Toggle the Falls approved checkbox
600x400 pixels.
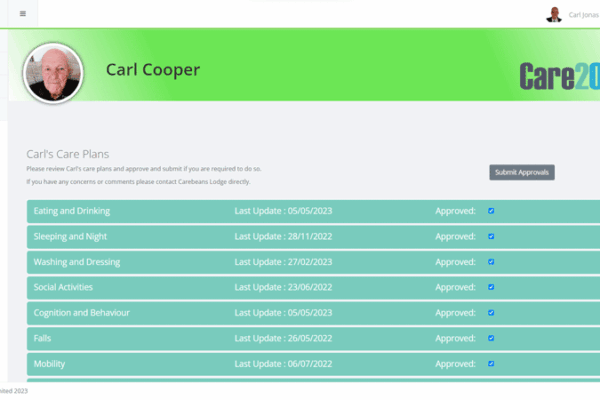pyautogui.click(x=491, y=338)
